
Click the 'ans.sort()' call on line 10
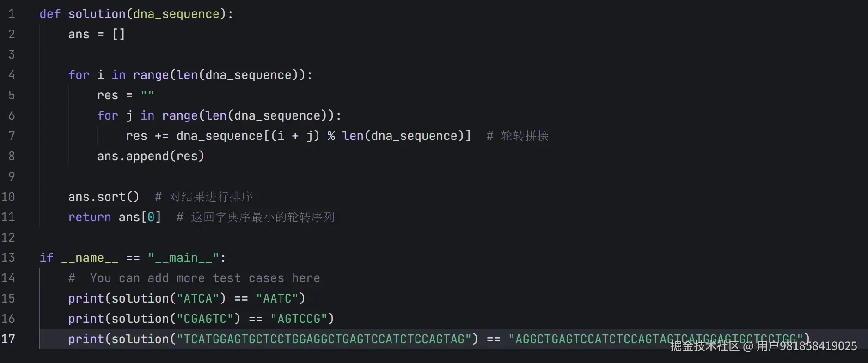coord(104,197)
